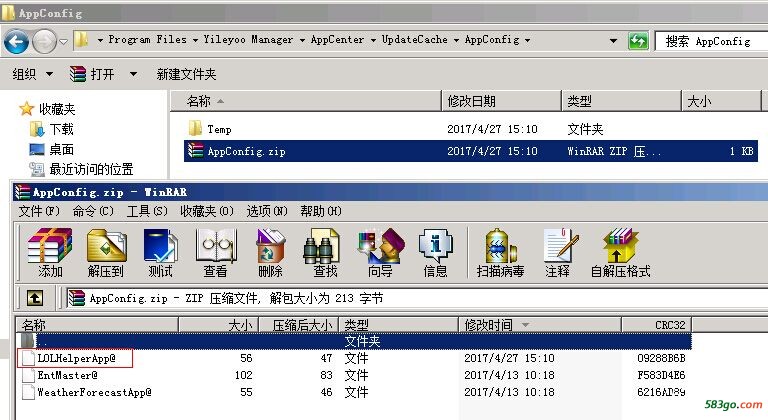Image resolution: width=768 pixels, height=420 pixels.
Task: Click the LOLHelperApp@ file icon
Action: coord(29,358)
